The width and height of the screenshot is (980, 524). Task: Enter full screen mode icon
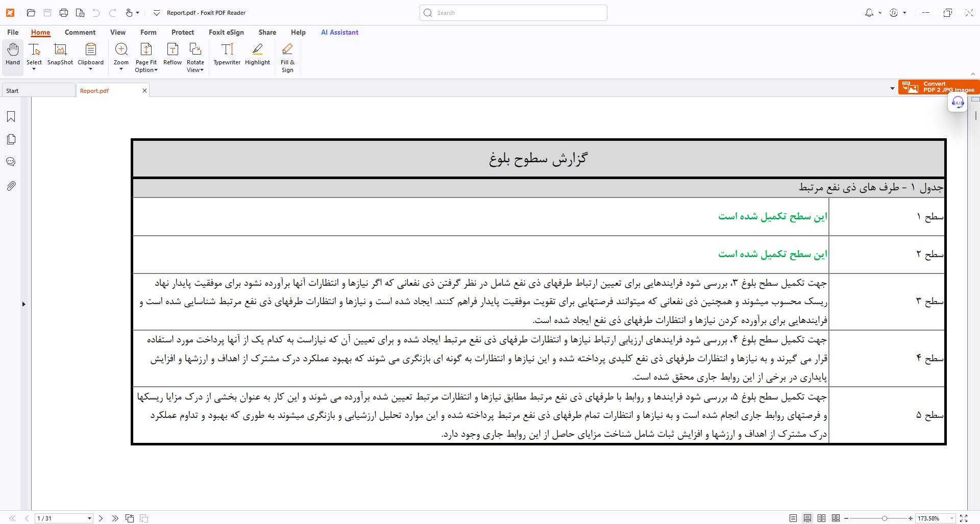964,518
